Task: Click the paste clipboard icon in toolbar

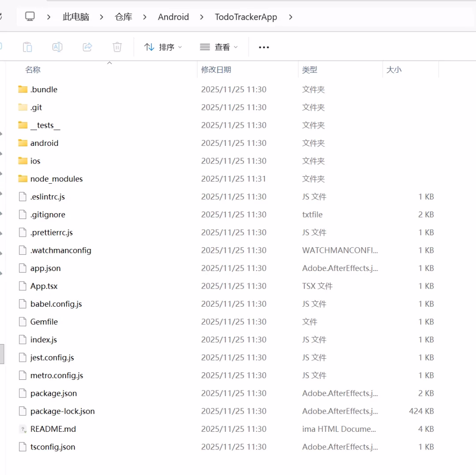Action: [27, 47]
